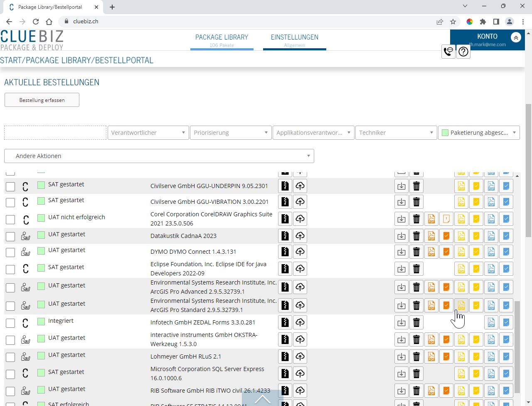Click the empty search filter field
The image size is (532, 406).
(x=55, y=133)
